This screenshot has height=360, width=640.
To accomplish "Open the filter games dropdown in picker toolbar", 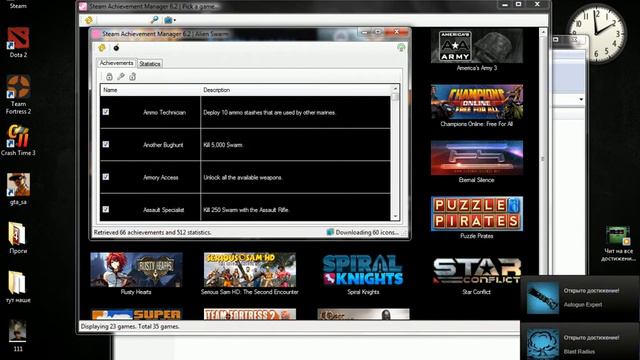I will coord(169,20).
